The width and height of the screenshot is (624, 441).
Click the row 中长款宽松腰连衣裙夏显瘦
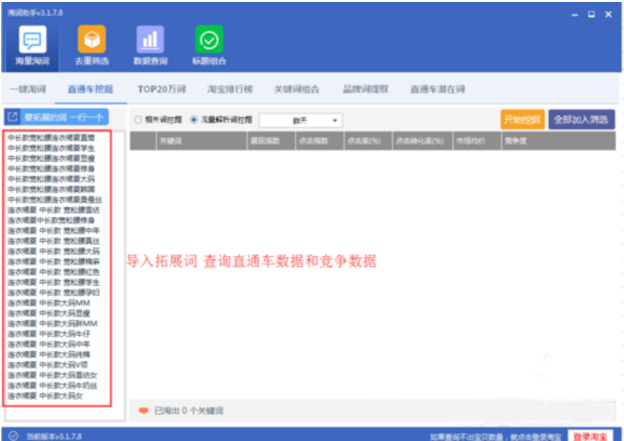tap(51, 158)
